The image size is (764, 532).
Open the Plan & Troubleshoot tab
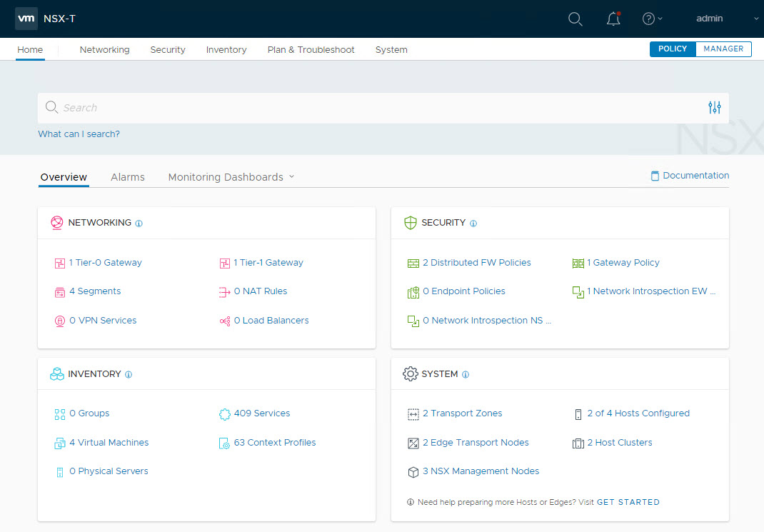pyautogui.click(x=311, y=50)
